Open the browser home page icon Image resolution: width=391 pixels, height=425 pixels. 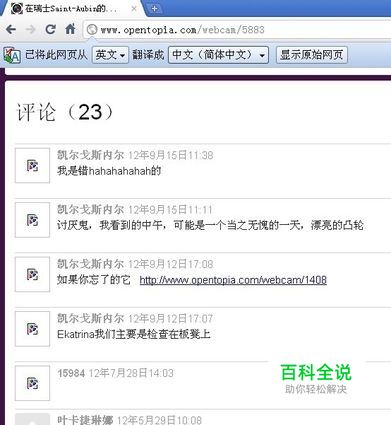point(70,29)
